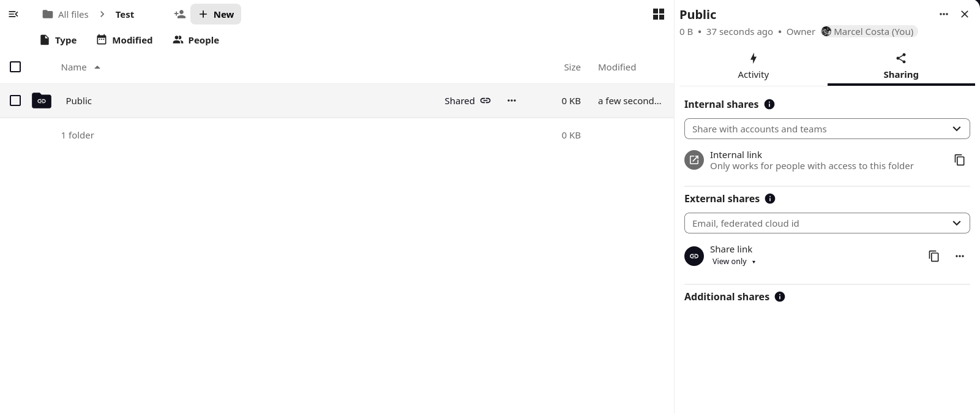Expand Email, federated cloud id dropdown
This screenshot has width=980, height=413.
coord(826,223)
